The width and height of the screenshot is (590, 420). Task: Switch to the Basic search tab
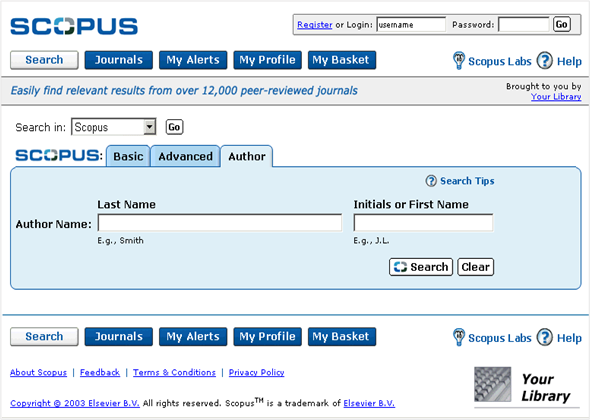(x=128, y=156)
